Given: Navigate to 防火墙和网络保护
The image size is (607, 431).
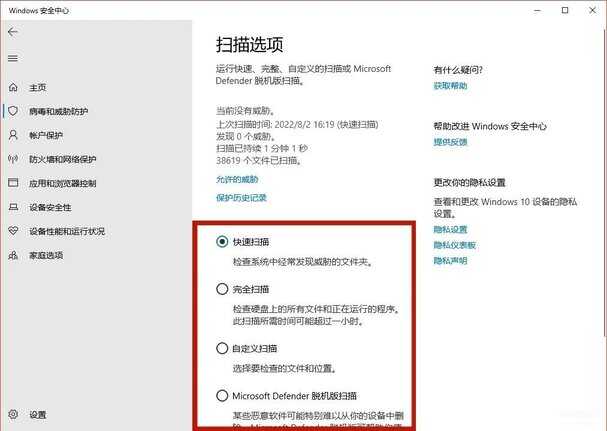Looking at the screenshot, I should coord(63,159).
